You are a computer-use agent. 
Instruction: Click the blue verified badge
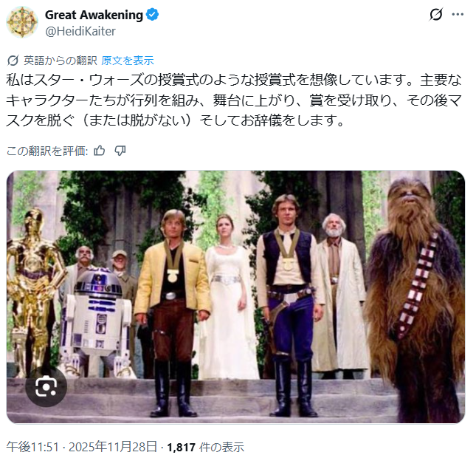point(152,15)
